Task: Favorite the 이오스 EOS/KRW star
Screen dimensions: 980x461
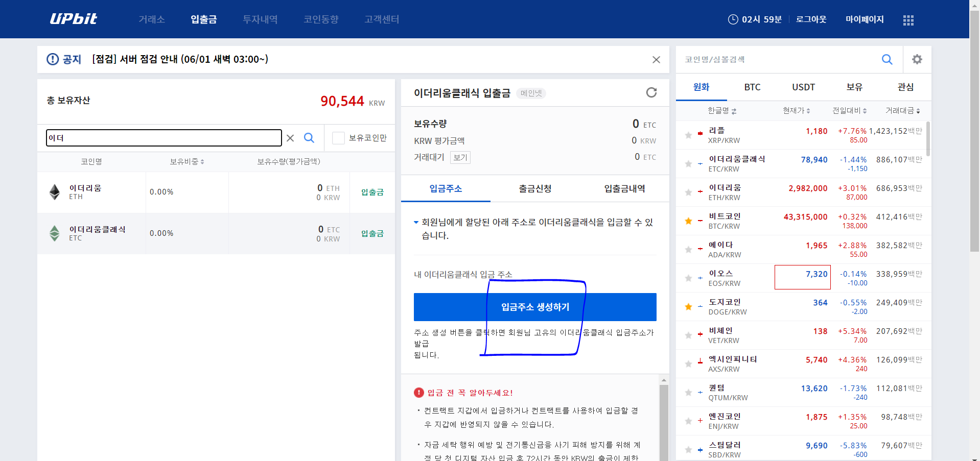Action: pos(688,278)
